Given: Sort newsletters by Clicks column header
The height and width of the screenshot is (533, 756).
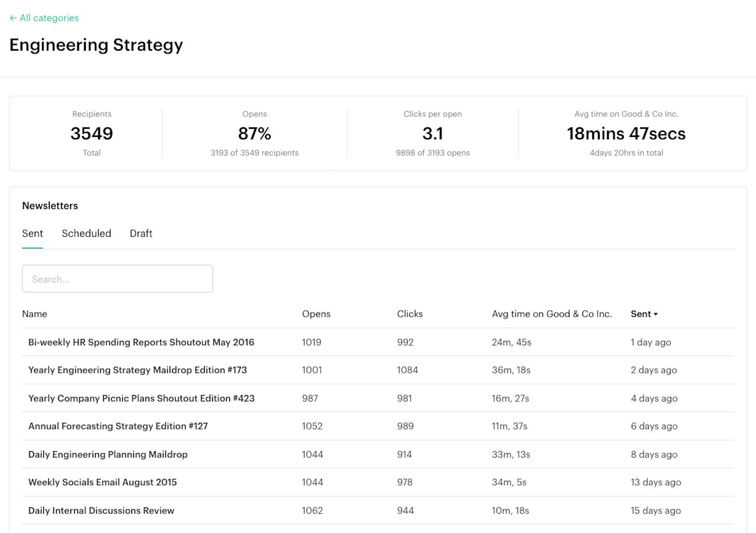Looking at the screenshot, I should tap(409, 314).
